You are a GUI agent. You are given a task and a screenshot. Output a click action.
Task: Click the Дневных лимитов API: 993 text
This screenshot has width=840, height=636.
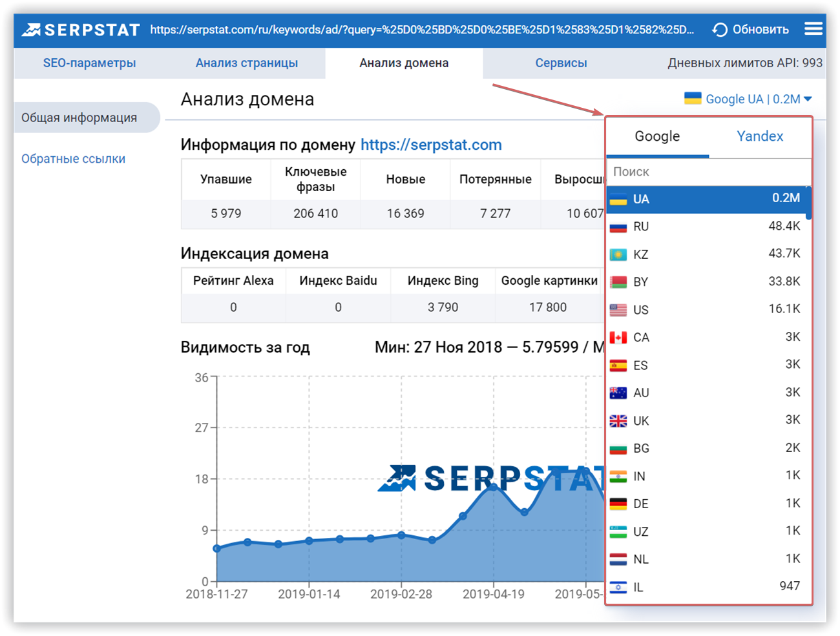(745, 63)
